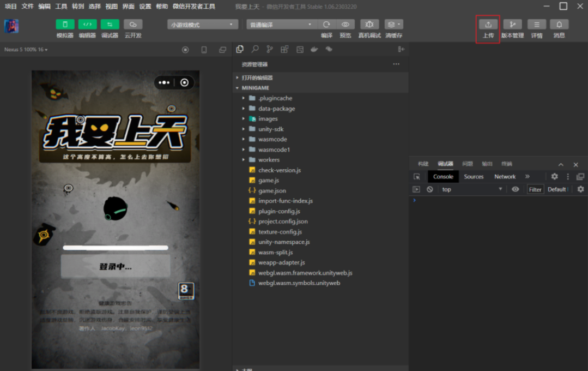This screenshot has height=371, width=588.
Task: Start real device debugging (真机调试)
Action: pos(369,25)
